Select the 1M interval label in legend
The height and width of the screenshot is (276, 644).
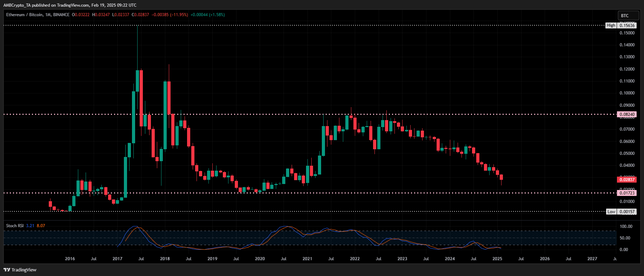[48, 15]
